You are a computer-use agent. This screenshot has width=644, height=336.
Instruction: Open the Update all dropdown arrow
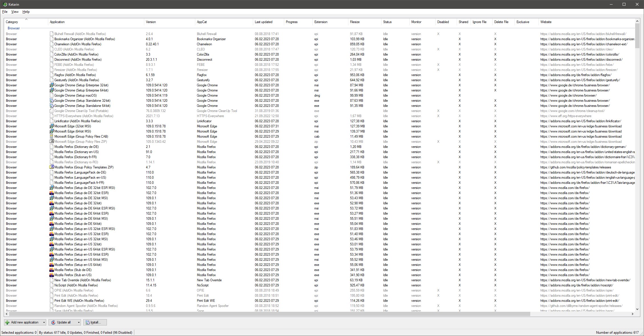[79, 322]
